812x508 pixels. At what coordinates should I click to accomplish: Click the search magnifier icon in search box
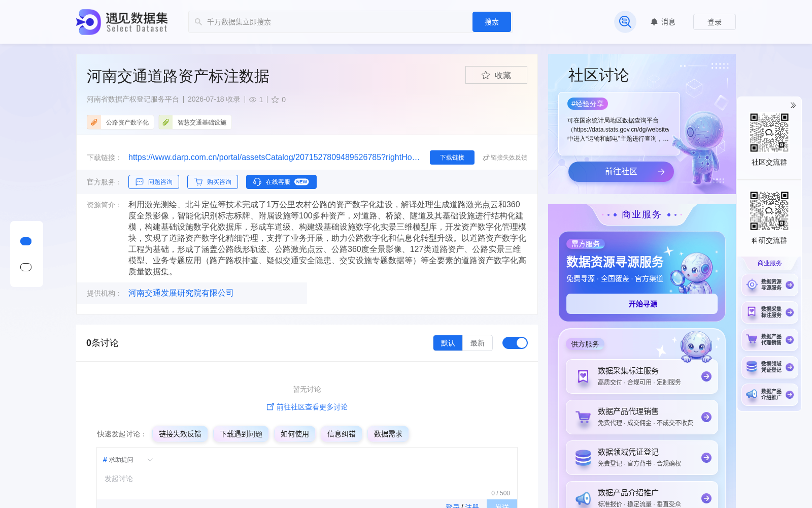[198, 22]
